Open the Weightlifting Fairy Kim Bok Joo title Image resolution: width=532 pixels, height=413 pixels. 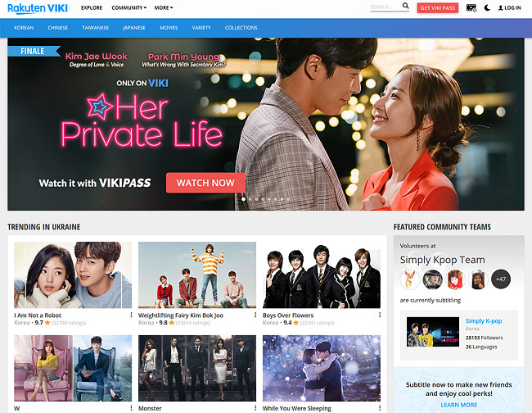(181, 315)
